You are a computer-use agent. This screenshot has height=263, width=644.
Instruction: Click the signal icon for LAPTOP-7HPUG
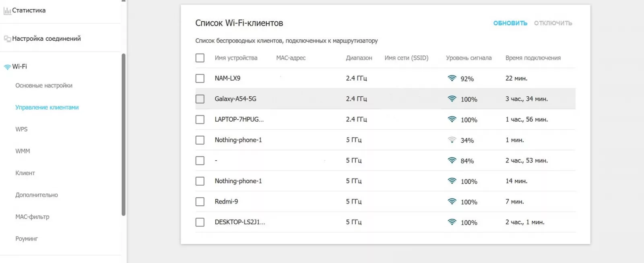452,119
